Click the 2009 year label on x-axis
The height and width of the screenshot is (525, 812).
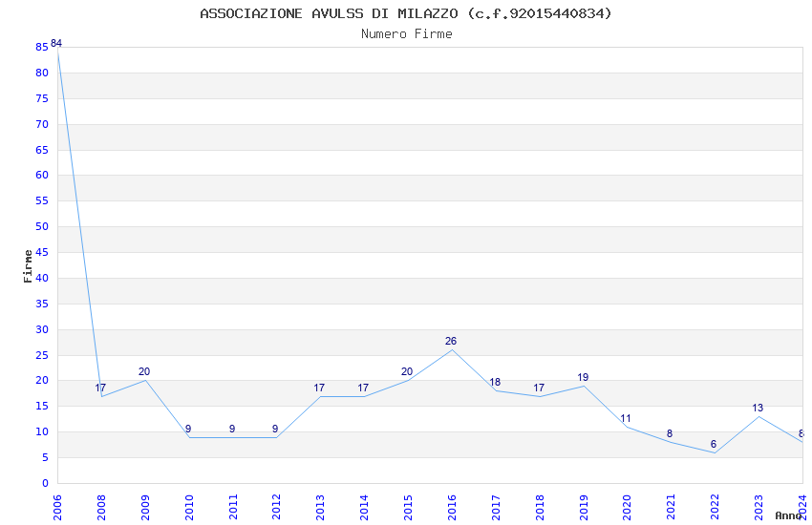[x=145, y=508]
